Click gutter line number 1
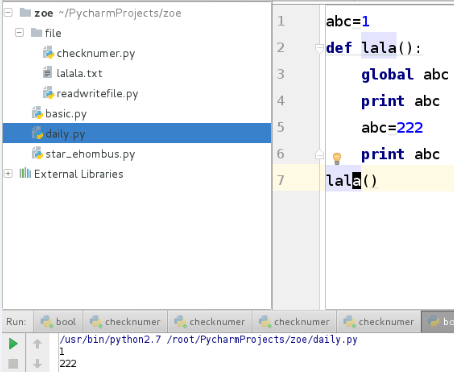 281,21
